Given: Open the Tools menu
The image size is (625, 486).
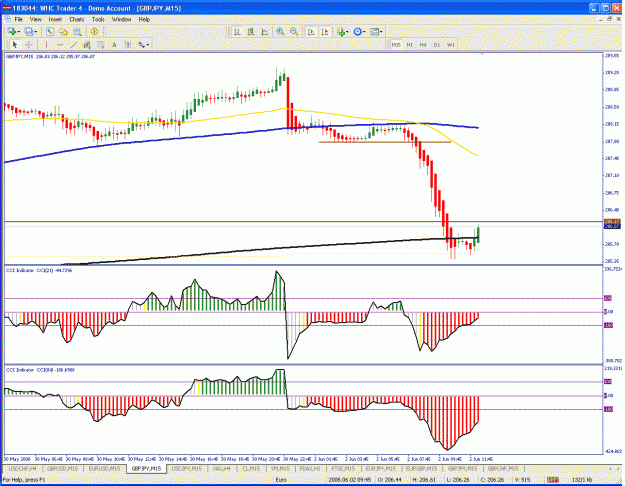Looking at the screenshot, I should point(98,19).
